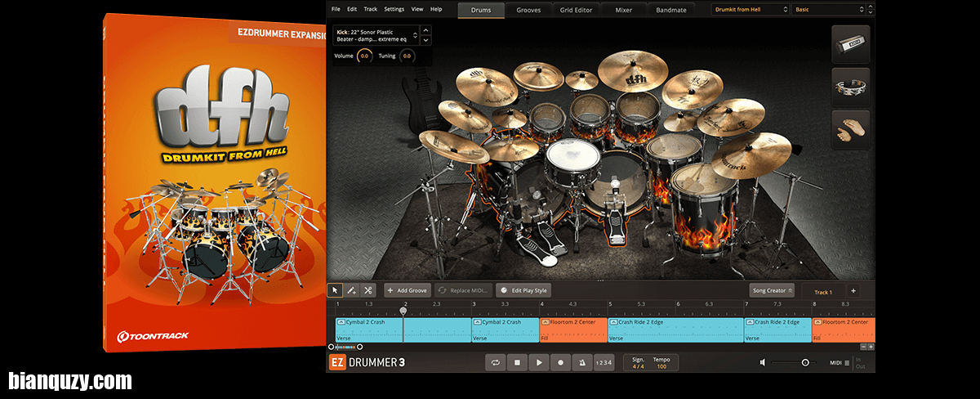Click the Tempo 100 value

tap(661, 366)
